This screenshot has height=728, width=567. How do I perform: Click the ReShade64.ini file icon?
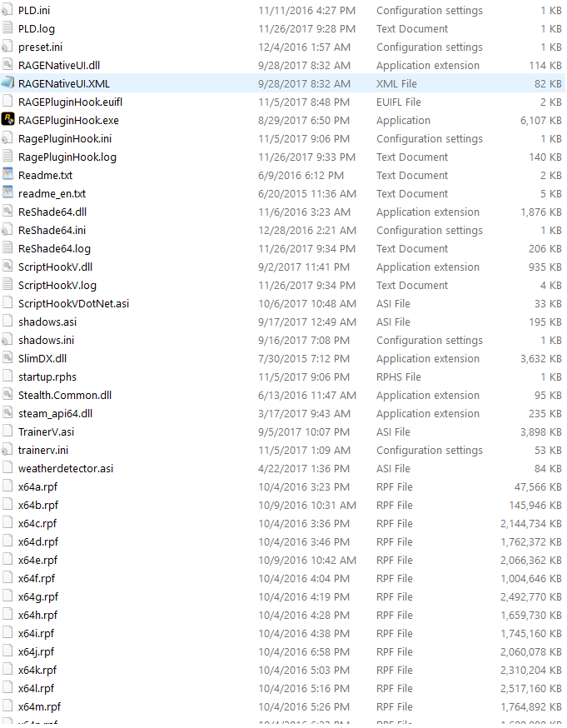coord(7,230)
